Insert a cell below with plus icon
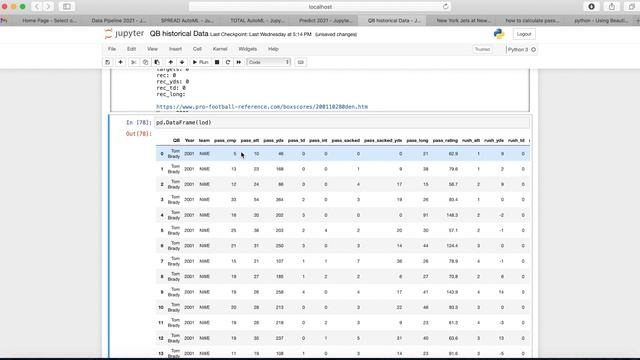640x360 pixels. (x=120, y=62)
